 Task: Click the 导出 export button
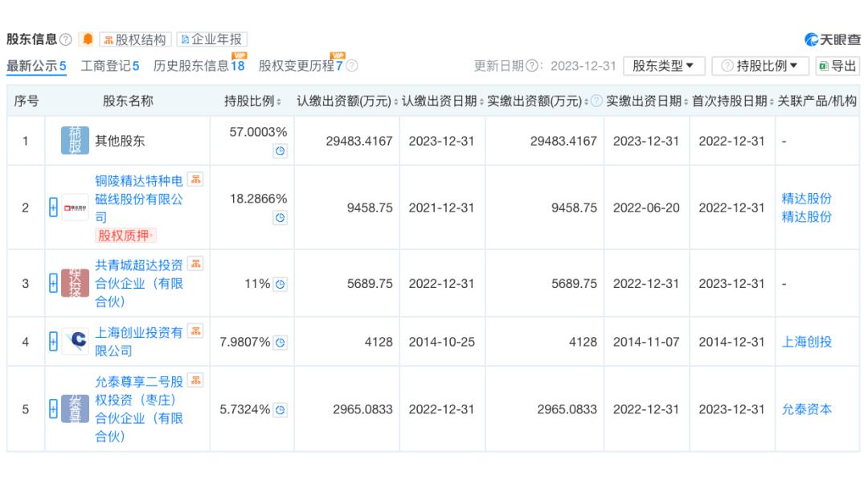click(837, 66)
